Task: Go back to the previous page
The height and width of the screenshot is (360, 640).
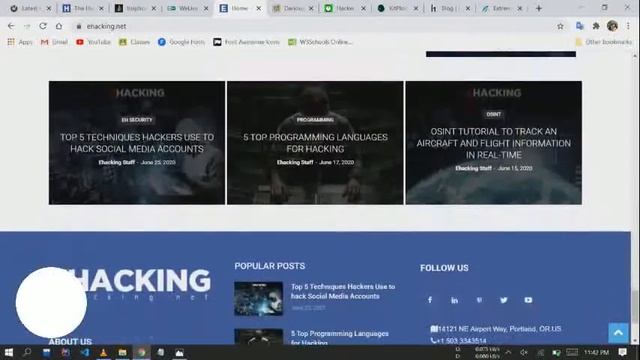Action: point(11,26)
